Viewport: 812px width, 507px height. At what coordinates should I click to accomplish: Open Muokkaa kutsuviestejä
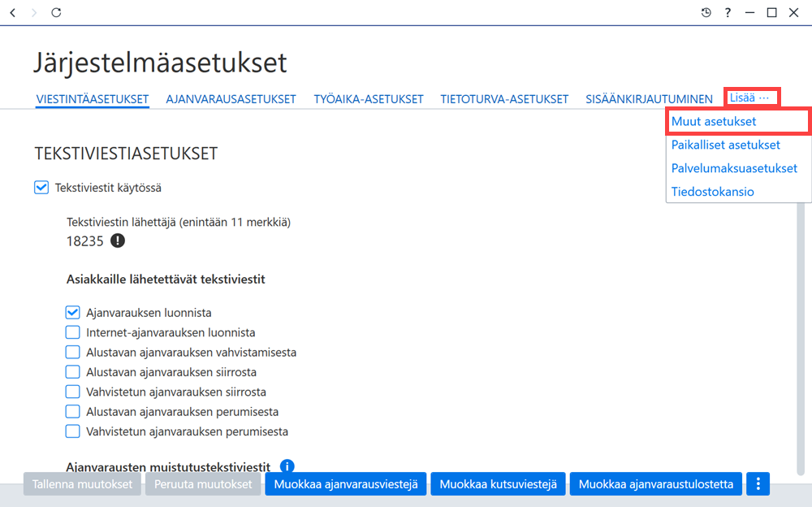pyautogui.click(x=499, y=484)
